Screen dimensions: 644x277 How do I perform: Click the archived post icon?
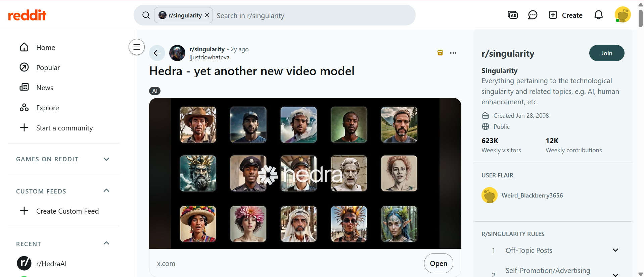click(440, 53)
